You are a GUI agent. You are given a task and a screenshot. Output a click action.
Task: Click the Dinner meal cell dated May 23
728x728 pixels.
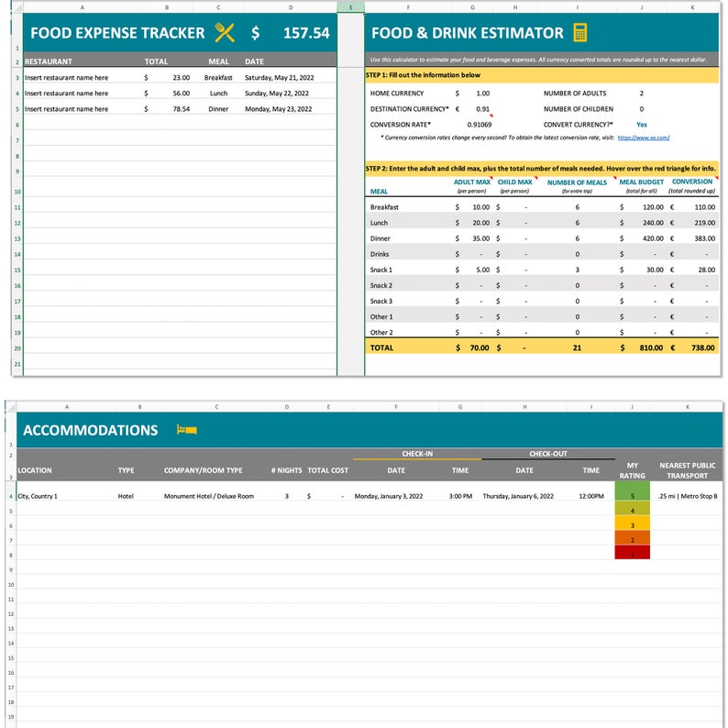tap(218, 109)
